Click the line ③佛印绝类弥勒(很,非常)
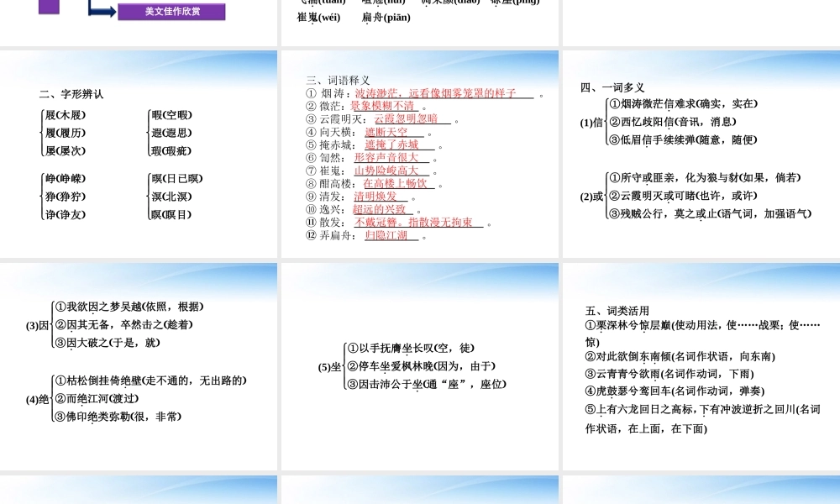This screenshot has height=504, width=840. (x=118, y=417)
